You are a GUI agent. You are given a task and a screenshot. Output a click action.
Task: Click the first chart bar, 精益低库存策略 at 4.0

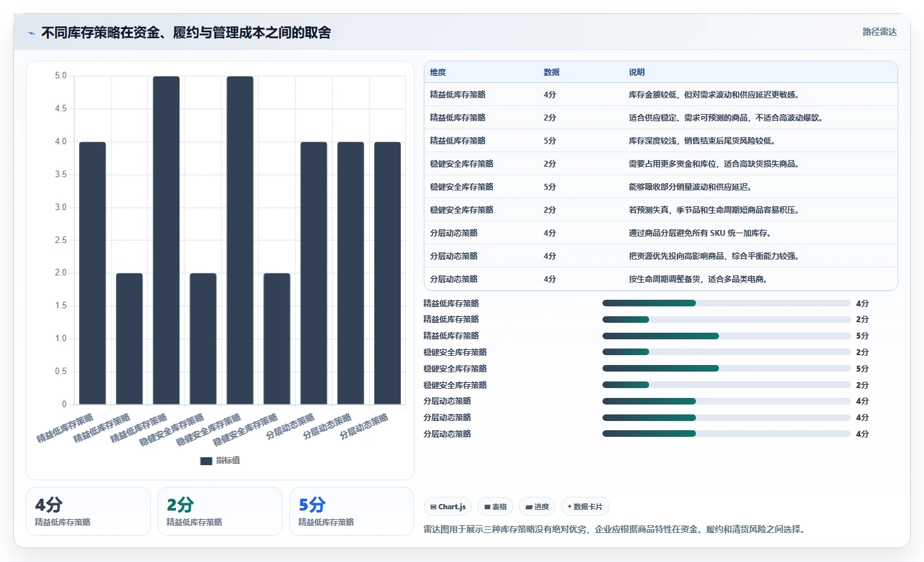[92, 273]
